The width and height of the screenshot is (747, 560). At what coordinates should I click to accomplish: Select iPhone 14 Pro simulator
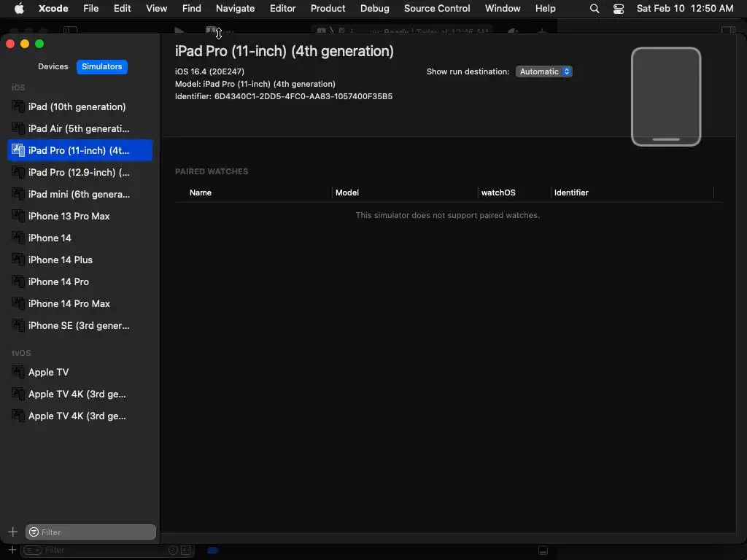click(80, 281)
